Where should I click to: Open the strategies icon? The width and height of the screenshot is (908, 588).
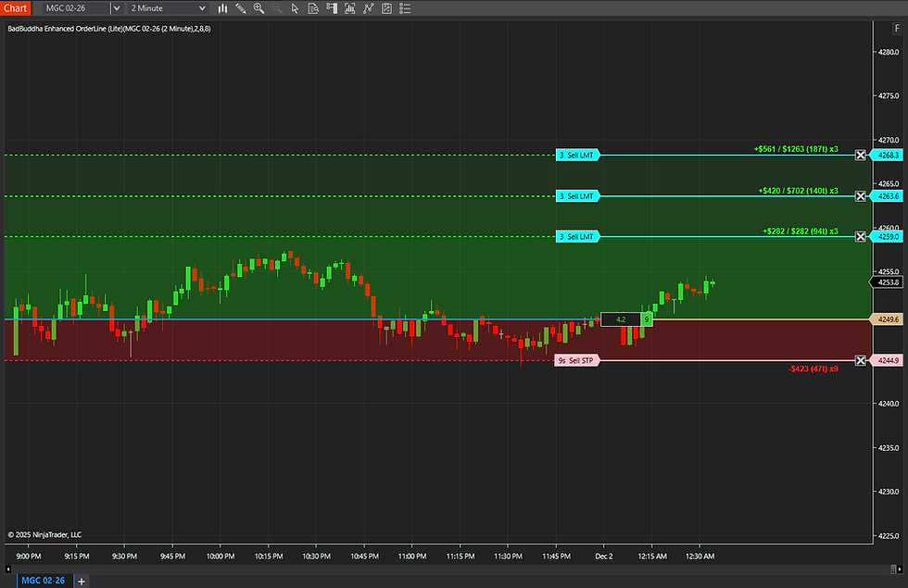click(386, 8)
